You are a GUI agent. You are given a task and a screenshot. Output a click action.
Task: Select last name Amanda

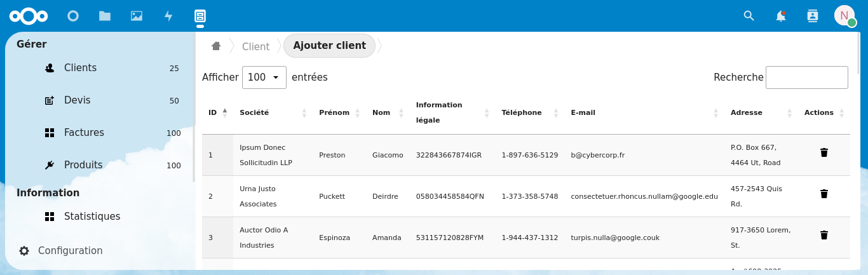tap(387, 238)
